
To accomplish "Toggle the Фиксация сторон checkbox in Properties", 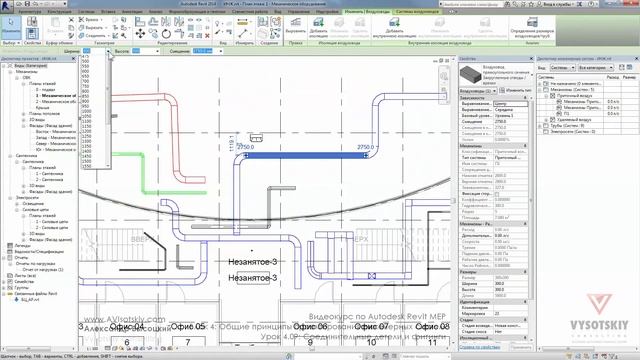I will [x=497, y=194].
